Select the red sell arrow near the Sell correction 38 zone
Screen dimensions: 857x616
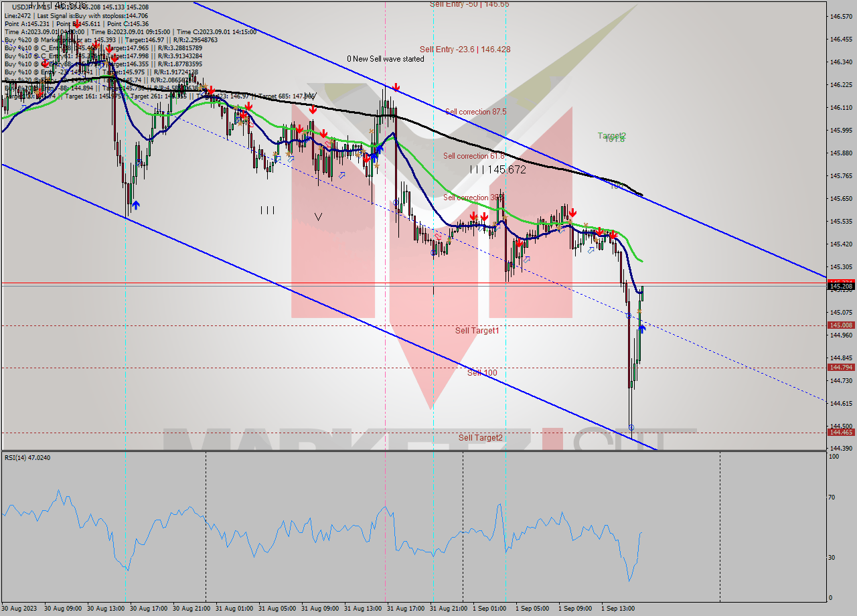[x=473, y=216]
